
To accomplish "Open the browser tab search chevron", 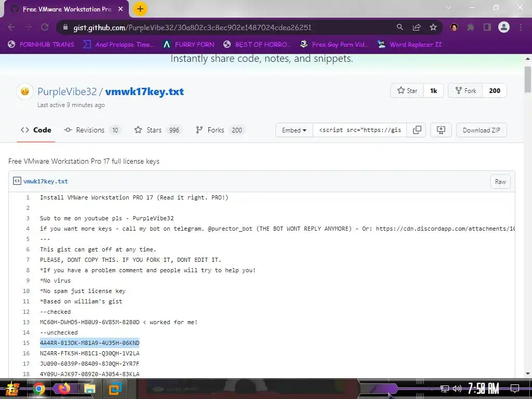I will (x=448, y=7).
